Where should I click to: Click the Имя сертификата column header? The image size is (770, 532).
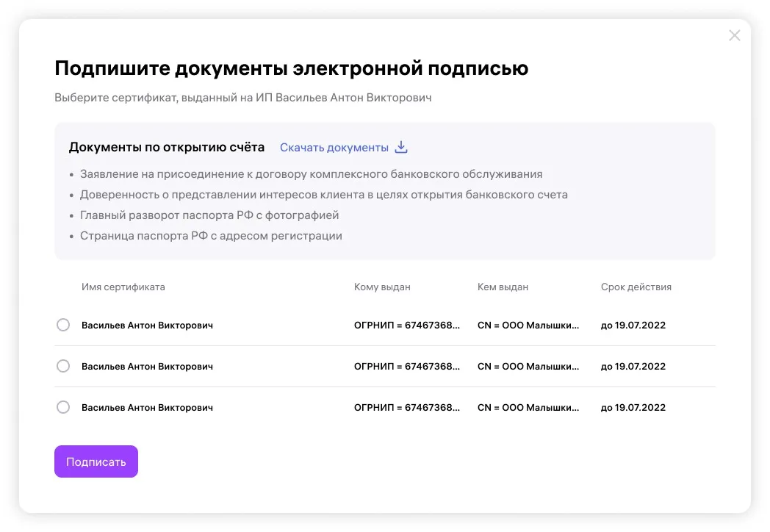(x=123, y=287)
